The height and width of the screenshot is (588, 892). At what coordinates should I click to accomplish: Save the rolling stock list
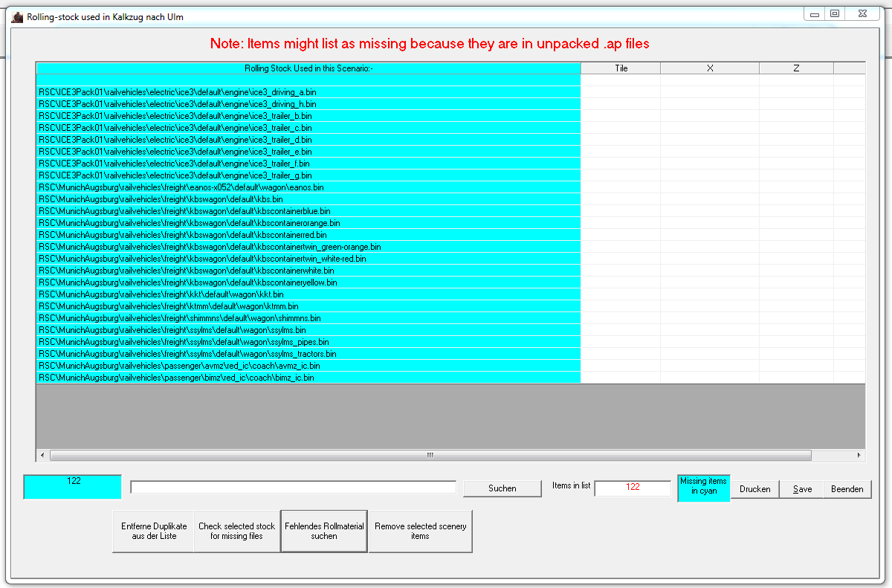tap(802, 489)
